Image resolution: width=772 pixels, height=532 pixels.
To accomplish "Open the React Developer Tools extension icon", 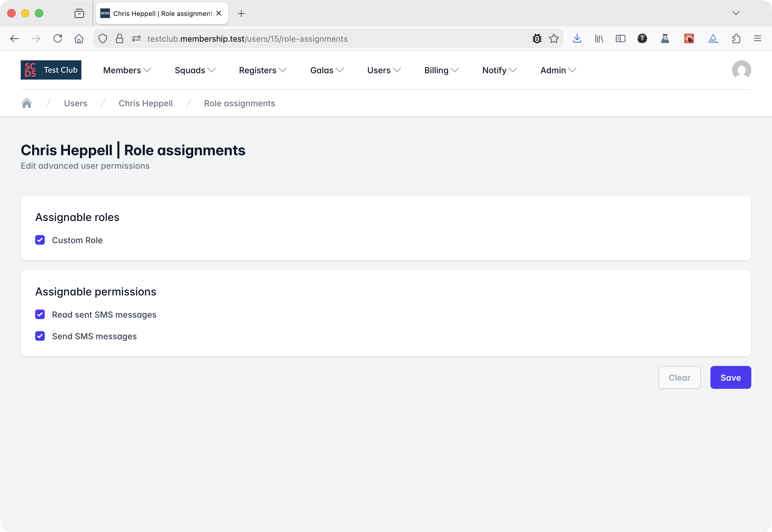I will [688, 38].
